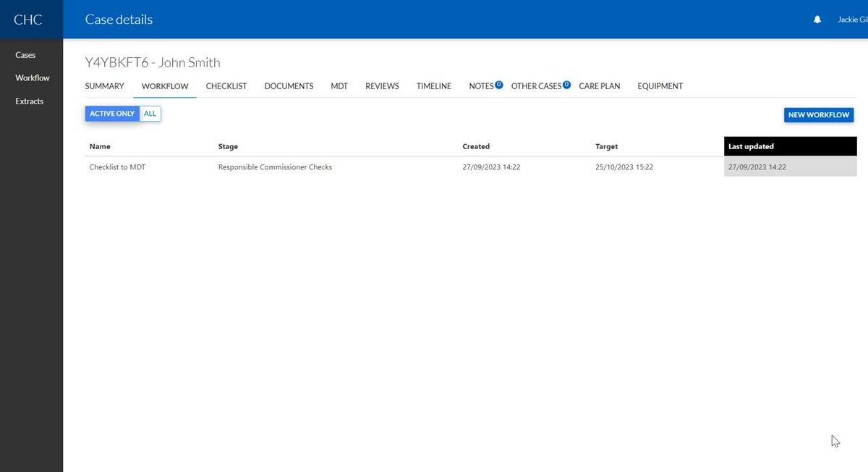The image size is (868, 472).
Task: Click created date 27/09/2023 14:22
Action: pyautogui.click(x=492, y=167)
